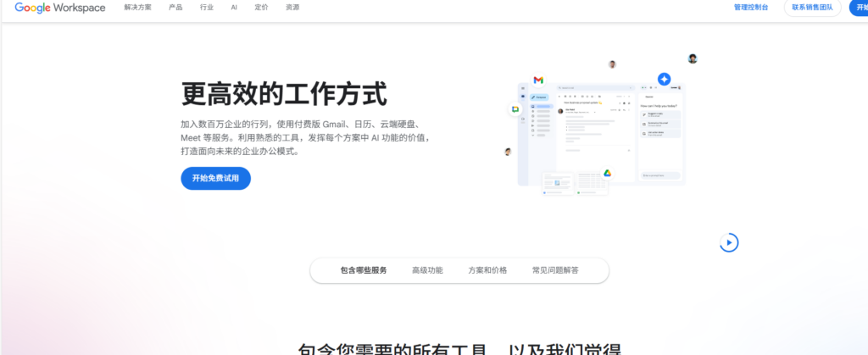This screenshot has height=355, width=868.
Task: Click the 联系销售团队 button
Action: 812,8
